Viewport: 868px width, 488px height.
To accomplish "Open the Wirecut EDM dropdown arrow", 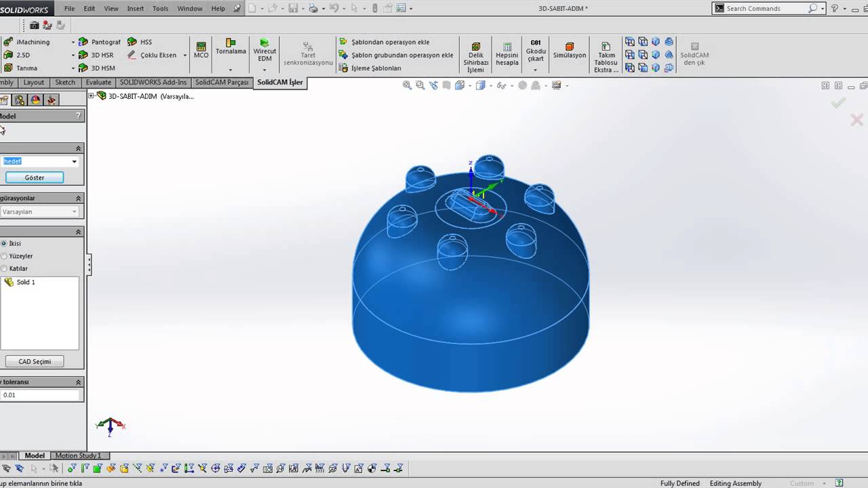I will (x=264, y=70).
